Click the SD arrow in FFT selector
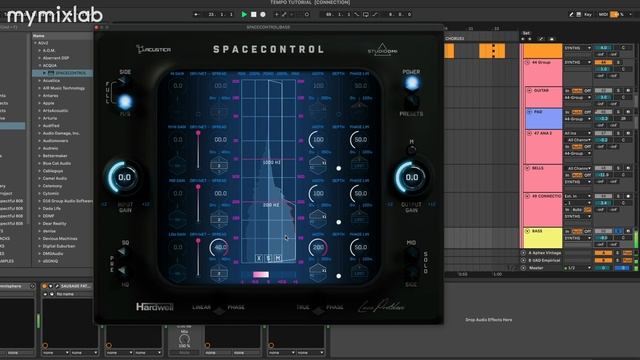 click(x=122, y=252)
